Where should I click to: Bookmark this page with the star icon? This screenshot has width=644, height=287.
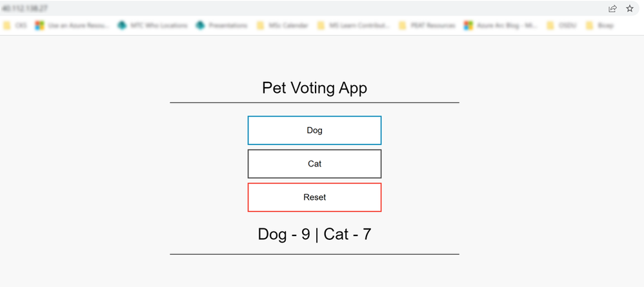629,9
